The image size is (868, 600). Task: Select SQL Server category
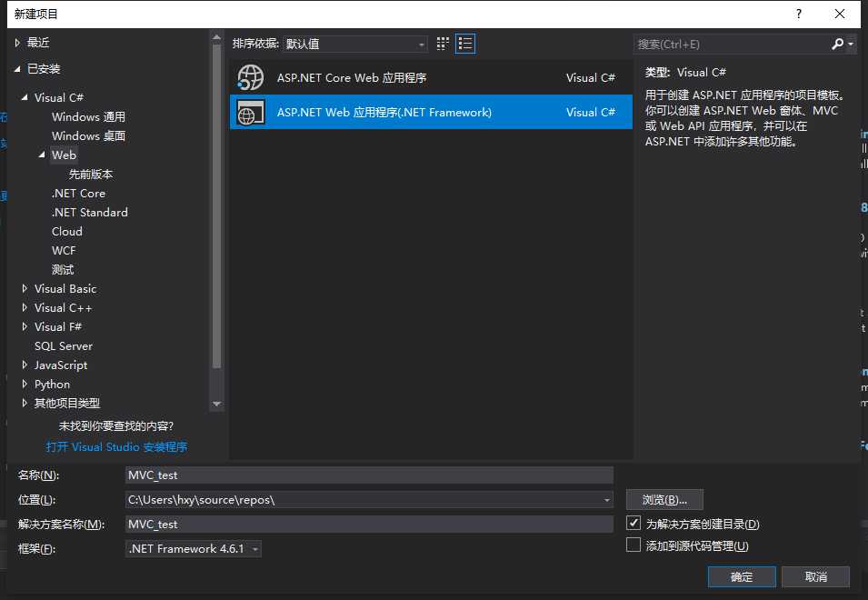click(64, 346)
